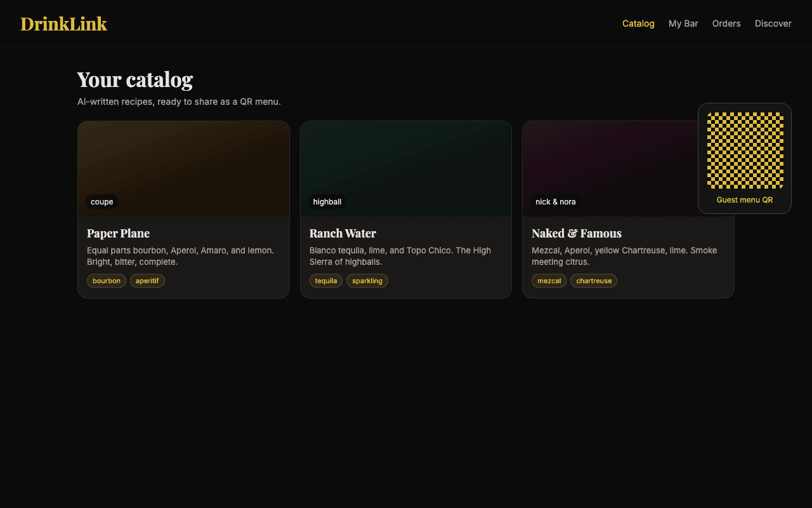Open the Paper Plane recipe title

point(118,233)
